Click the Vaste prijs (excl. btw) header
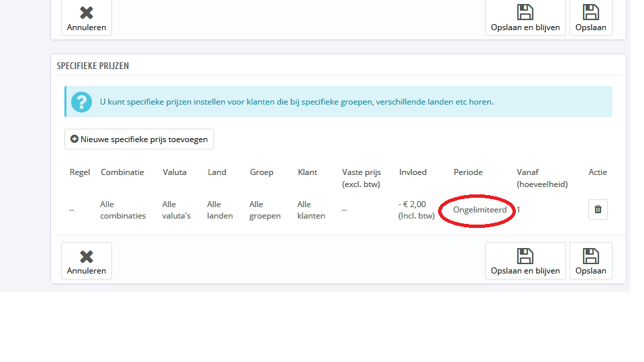The height and width of the screenshot is (362, 644). pos(362,178)
